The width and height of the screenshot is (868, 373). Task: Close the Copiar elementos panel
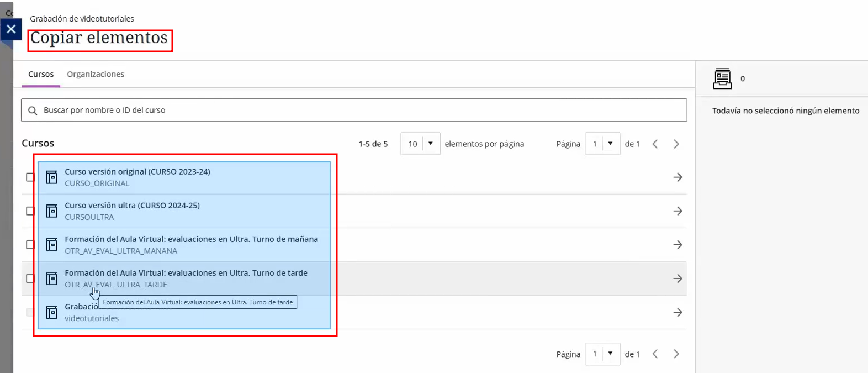coord(11,29)
